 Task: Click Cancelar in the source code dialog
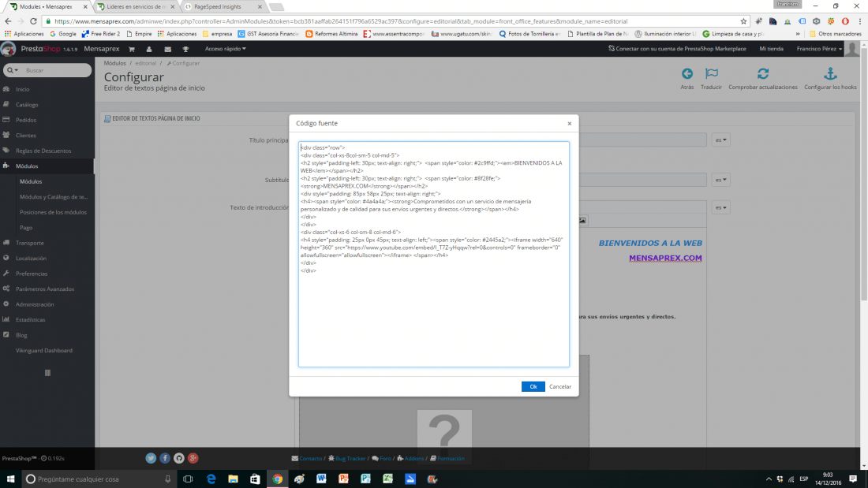(x=559, y=386)
